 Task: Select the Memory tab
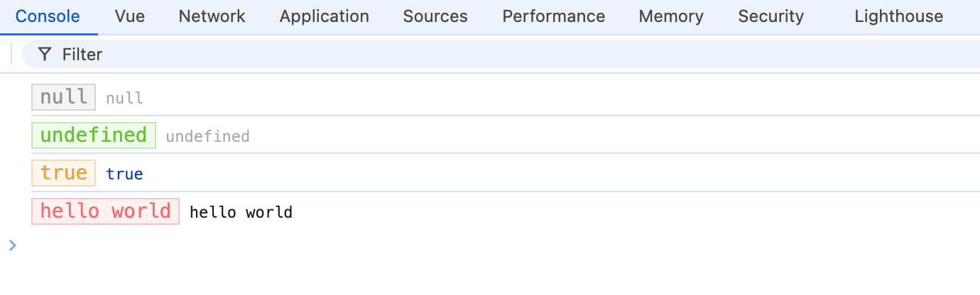(671, 16)
